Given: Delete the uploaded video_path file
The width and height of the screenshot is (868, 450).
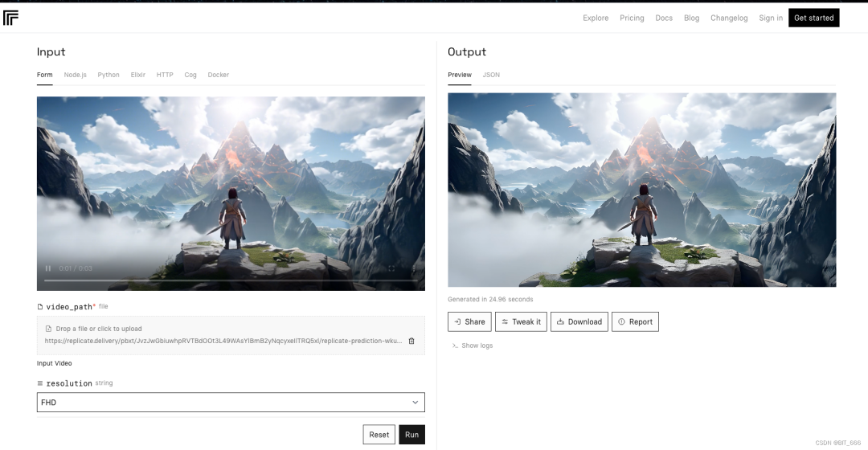Looking at the screenshot, I should (x=411, y=341).
